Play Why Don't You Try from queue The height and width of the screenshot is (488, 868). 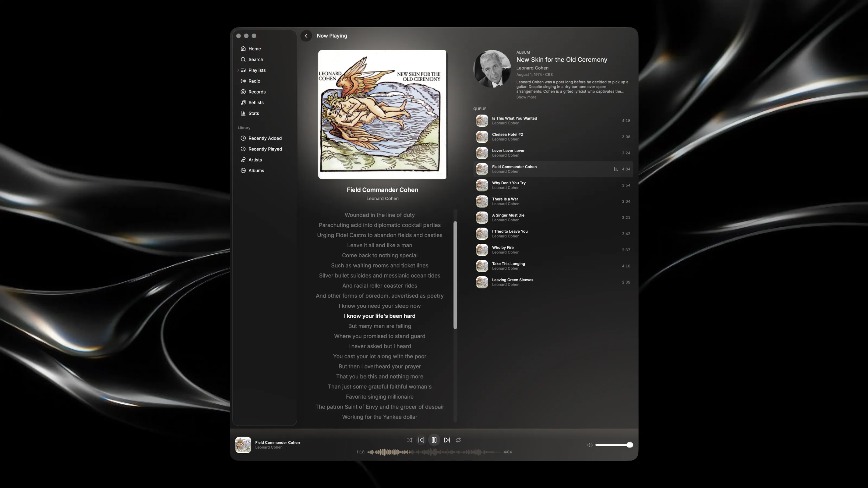tap(553, 185)
